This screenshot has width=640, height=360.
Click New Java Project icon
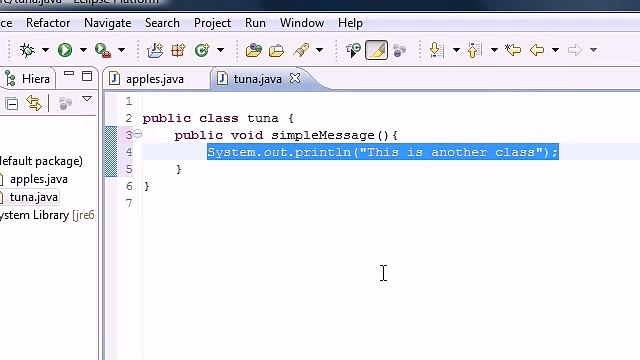pyautogui.click(x=155, y=50)
